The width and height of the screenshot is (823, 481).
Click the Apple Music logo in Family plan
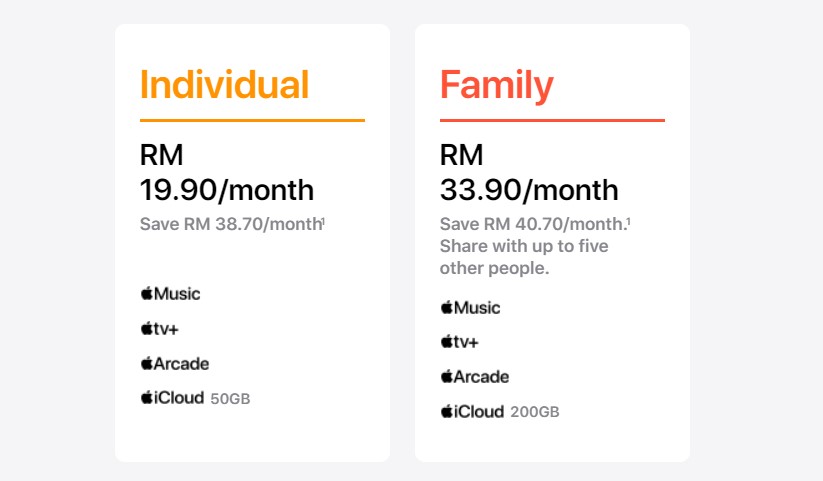[470, 307]
